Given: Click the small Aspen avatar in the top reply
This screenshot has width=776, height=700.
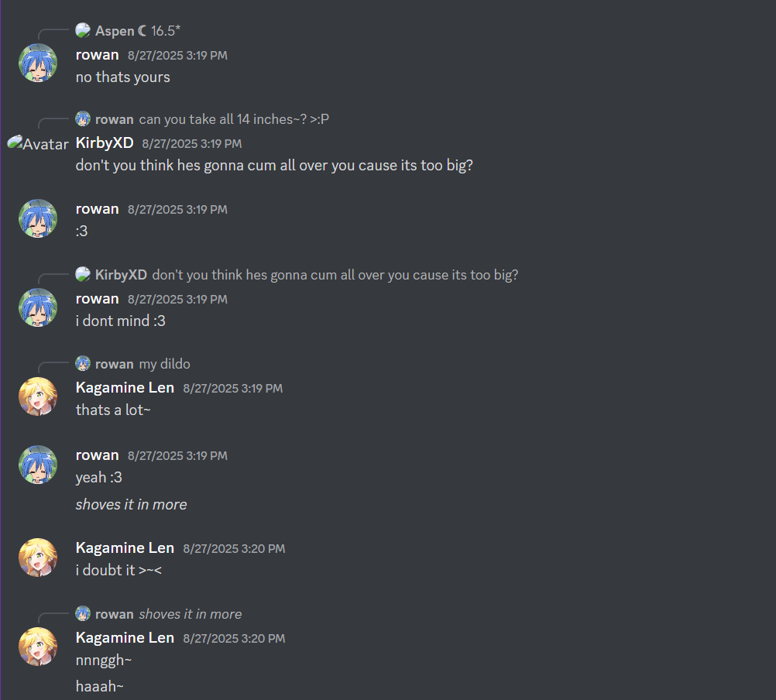Looking at the screenshot, I should coord(83,31).
